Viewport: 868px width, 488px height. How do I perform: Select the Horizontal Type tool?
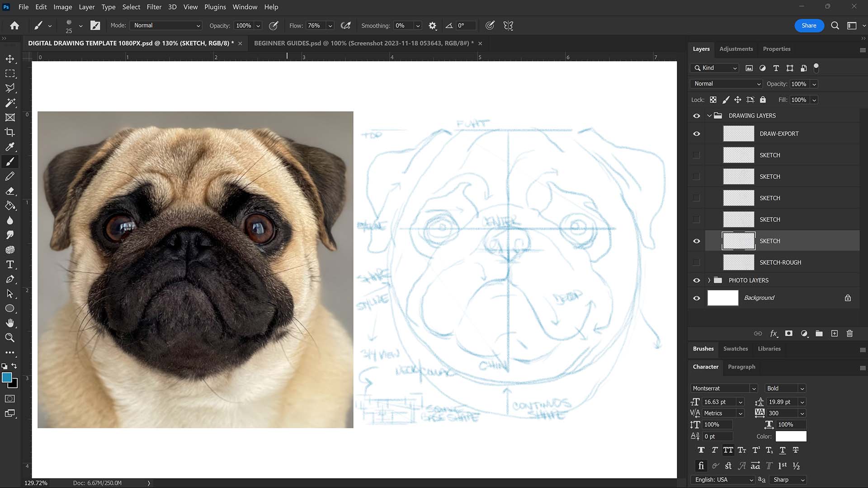coord(10,265)
